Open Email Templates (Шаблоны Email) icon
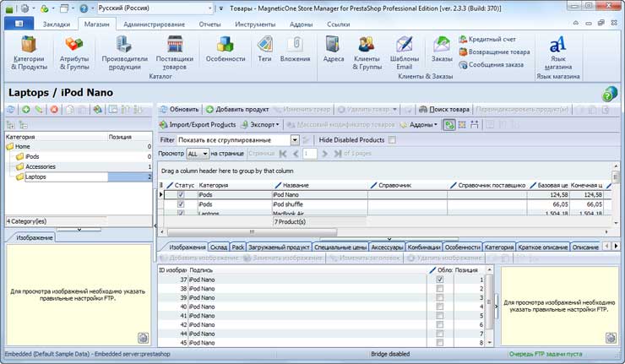The image size is (625, 364). (x=405, y=52)
